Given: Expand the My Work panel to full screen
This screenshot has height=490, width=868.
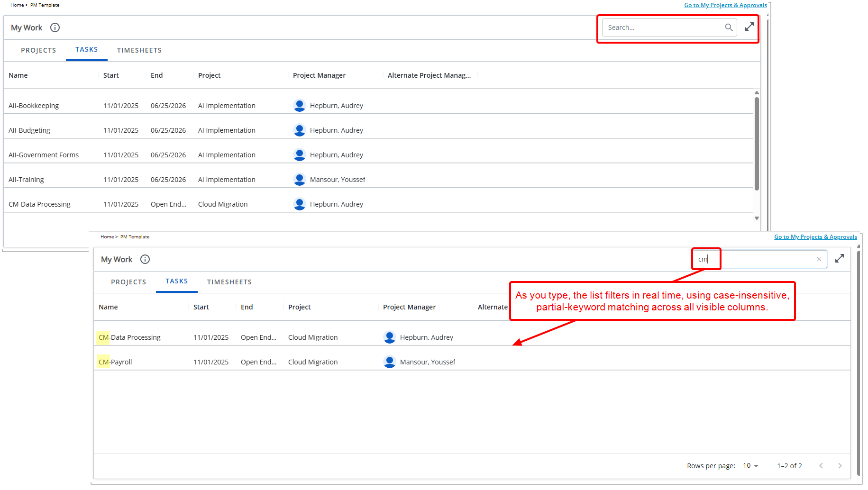Looking at the screenshot, I should [x=749, y=27].
